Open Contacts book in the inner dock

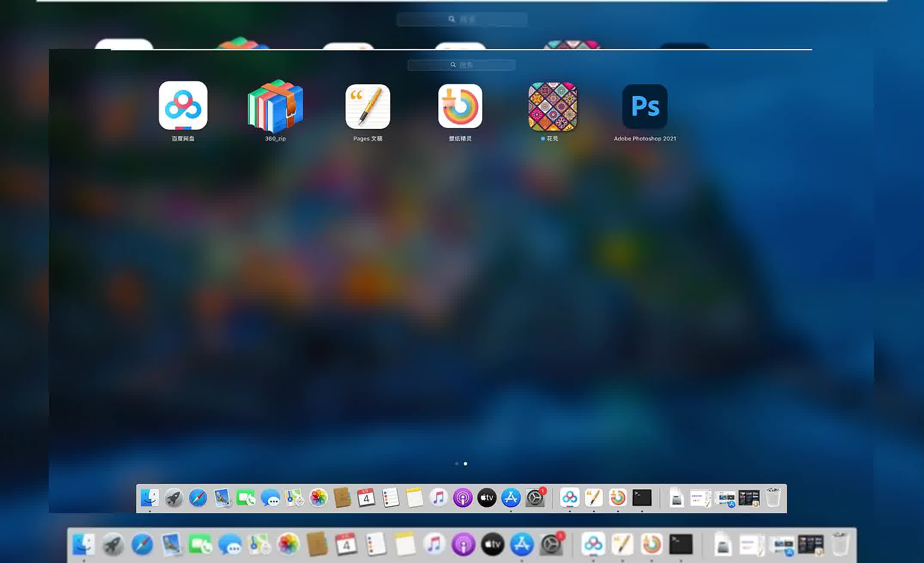(343, 498)
